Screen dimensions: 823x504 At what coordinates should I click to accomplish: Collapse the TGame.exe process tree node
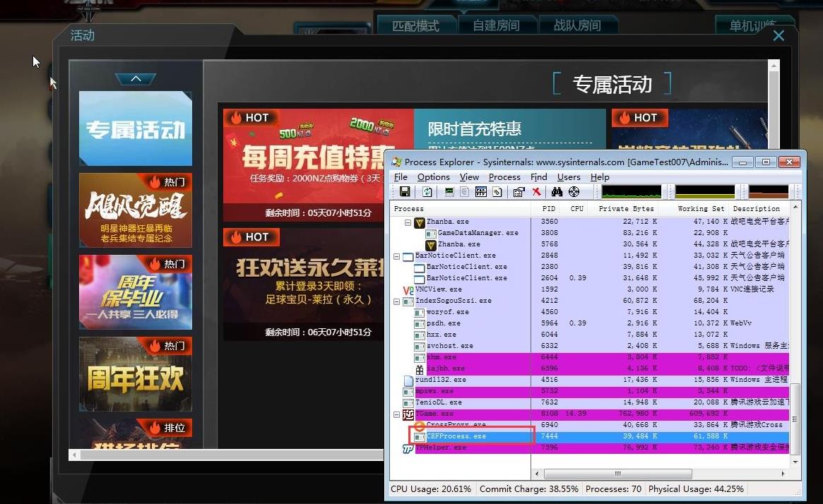pyautogui.click(x=397, y=414)
